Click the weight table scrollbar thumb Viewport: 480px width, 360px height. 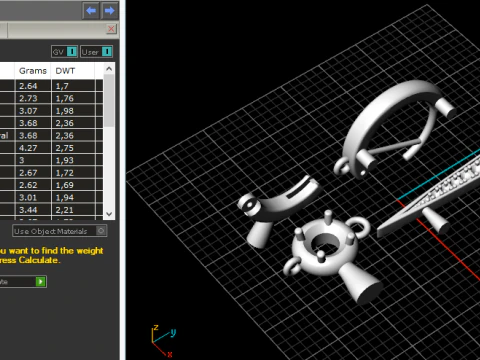(x=109, y=101)
